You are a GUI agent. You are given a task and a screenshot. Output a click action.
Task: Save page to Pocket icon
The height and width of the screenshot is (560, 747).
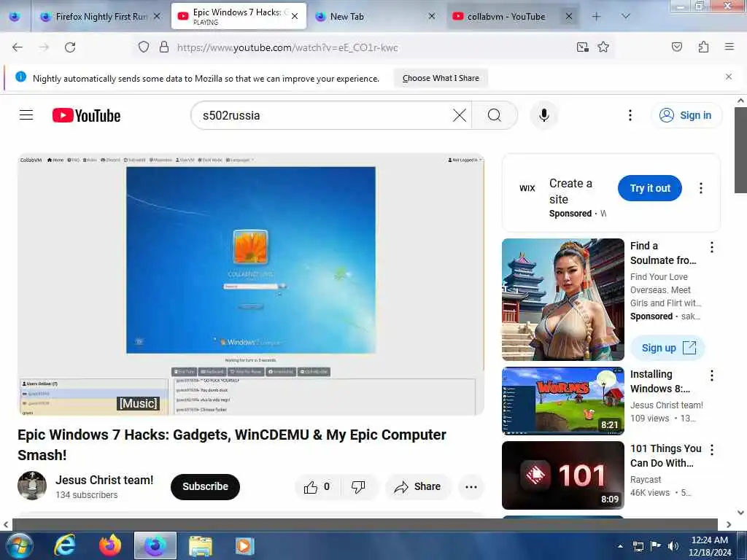pos(676,47)
